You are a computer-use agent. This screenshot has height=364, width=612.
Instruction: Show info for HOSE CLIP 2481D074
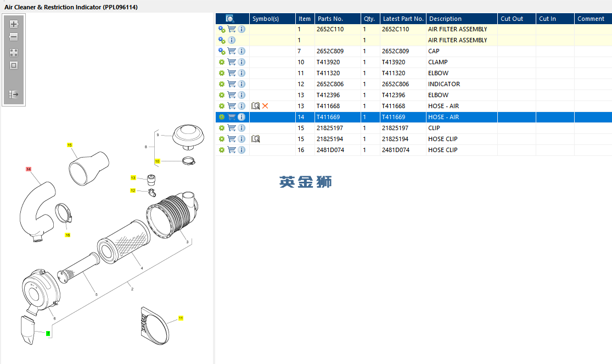(242, 149)
